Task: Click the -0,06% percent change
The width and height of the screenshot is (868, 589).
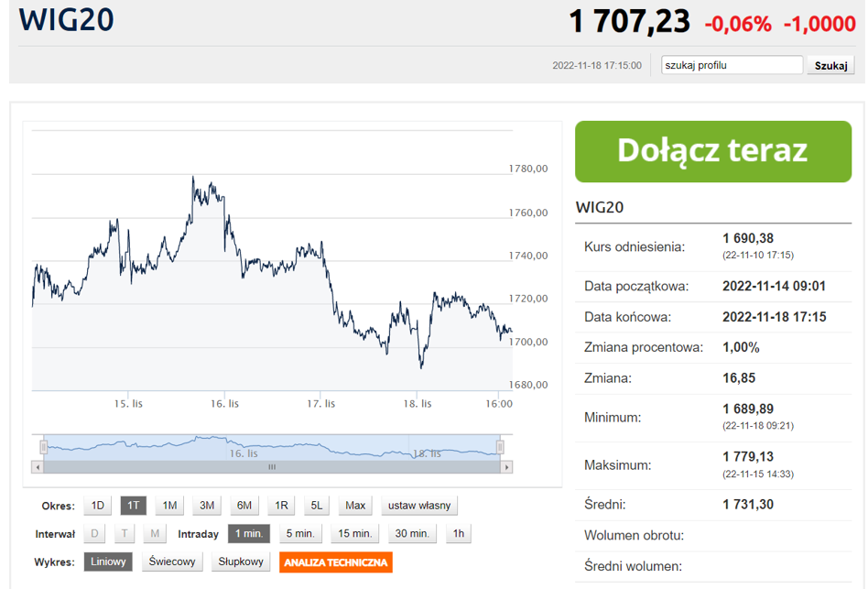Action: [738, 24]
